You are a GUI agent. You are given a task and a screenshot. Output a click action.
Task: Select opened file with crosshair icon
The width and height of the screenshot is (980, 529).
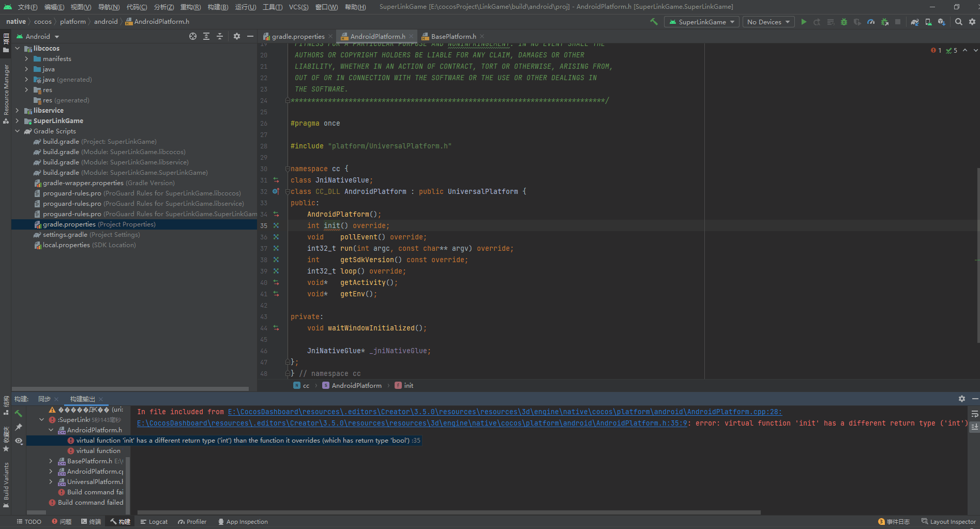coord(193,36)
